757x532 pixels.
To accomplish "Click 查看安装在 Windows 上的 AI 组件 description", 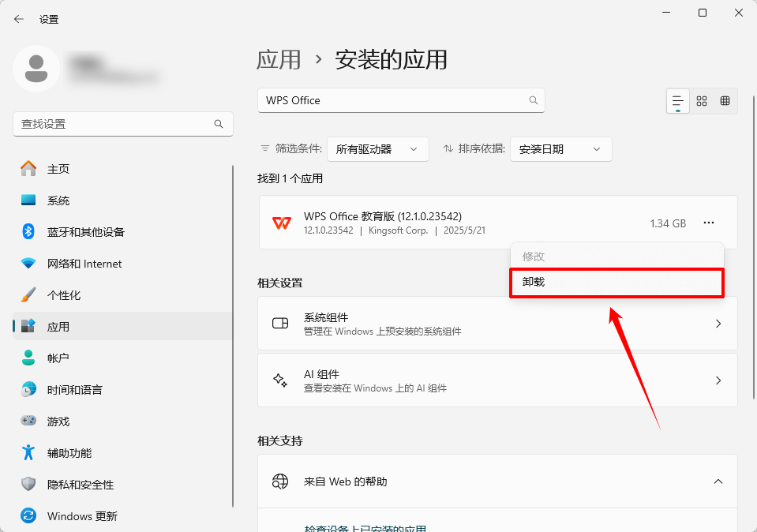I will pos(375,388).
